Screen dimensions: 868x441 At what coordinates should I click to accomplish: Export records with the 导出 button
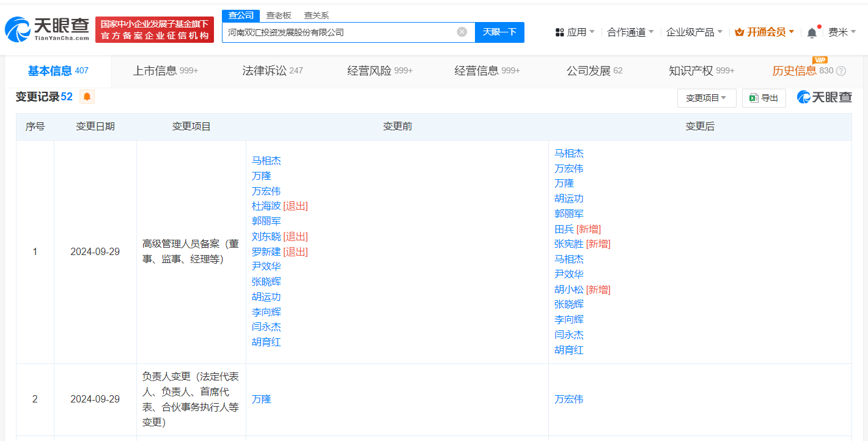tap(764, 98)
